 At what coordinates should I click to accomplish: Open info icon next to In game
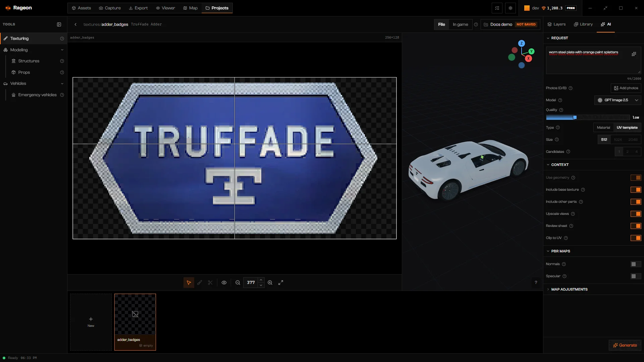(x=476, y=24)
